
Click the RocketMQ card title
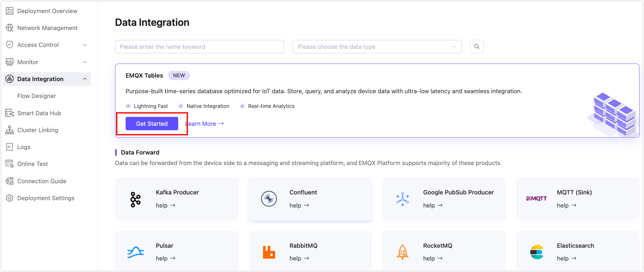(x=438, y=246)
